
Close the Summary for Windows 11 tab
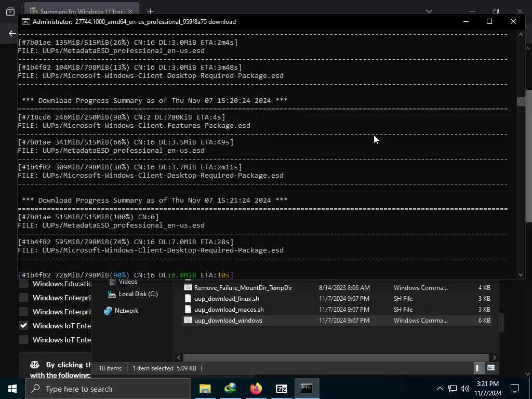(130, 11)
